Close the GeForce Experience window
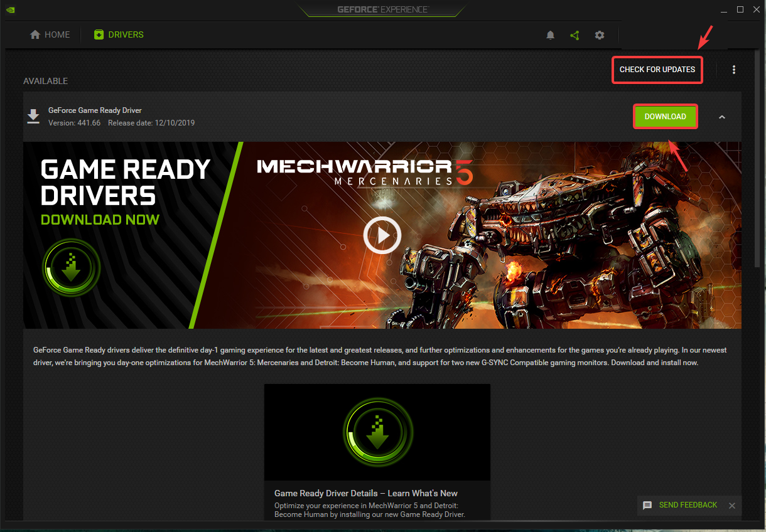The image size is (766, 532). coord(756,9)
